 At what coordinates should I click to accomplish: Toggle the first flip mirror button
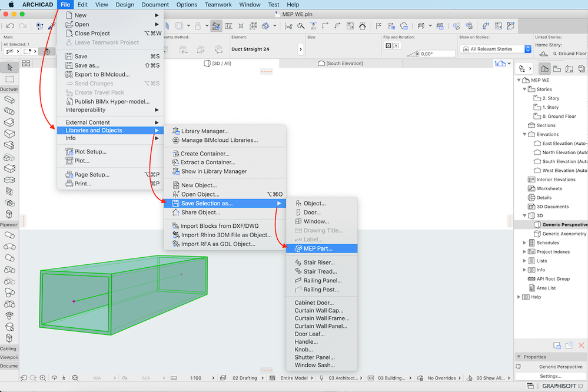[x=388, y=46]
